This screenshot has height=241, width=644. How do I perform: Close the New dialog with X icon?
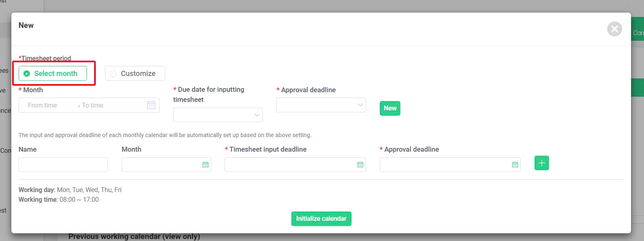pyautogui.click(x=615, y=29)
